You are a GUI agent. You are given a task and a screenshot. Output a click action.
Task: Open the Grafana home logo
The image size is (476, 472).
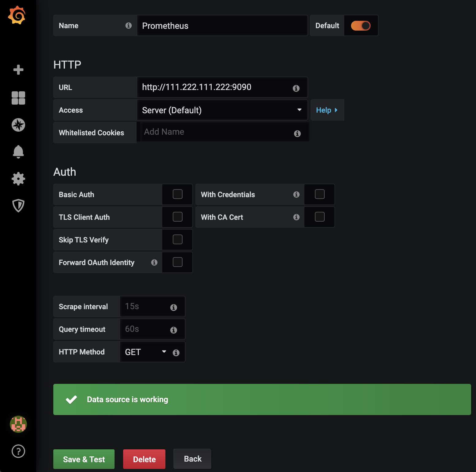point(17,15)
